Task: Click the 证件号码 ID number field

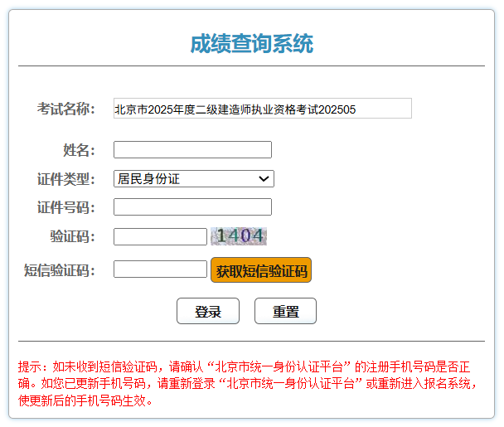Action: point(192,207)
